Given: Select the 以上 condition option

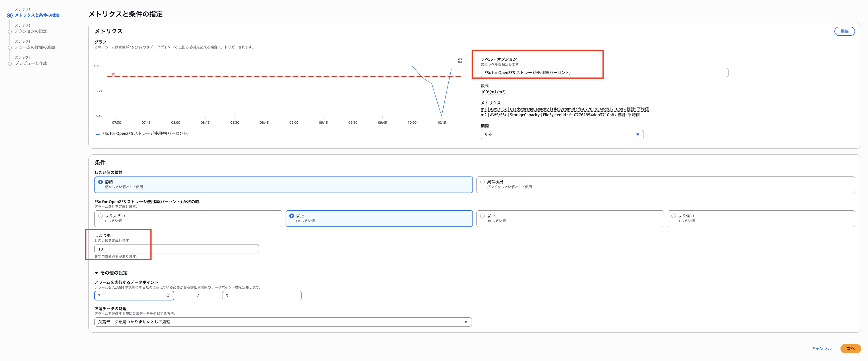Looking at the screenshot, I should click(x=291, y=216).
